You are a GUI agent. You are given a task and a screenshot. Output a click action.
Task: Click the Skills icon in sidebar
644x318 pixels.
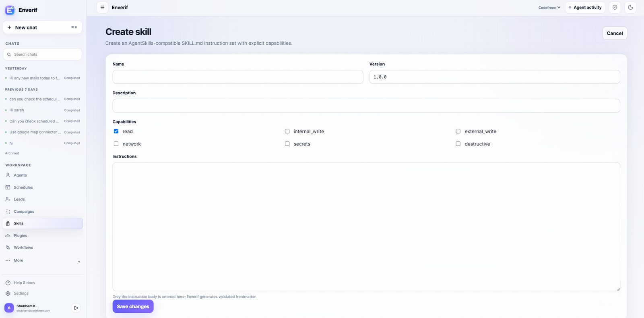pyautogui.click(x=8, y=223)
